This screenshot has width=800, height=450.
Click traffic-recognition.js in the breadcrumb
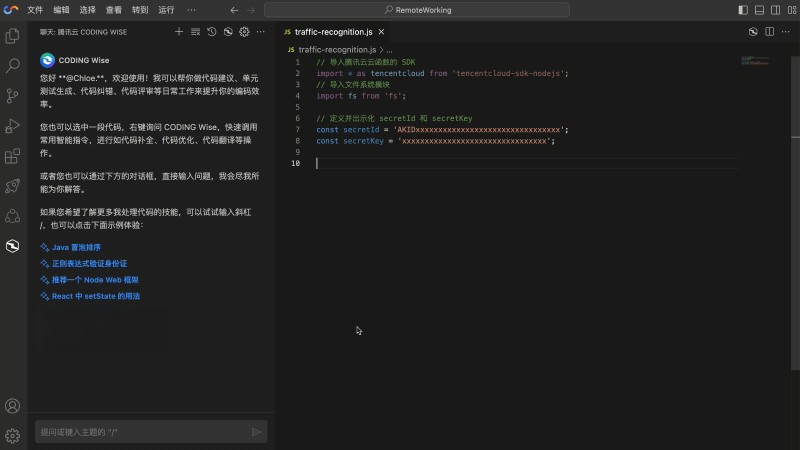tap(337, 50)
